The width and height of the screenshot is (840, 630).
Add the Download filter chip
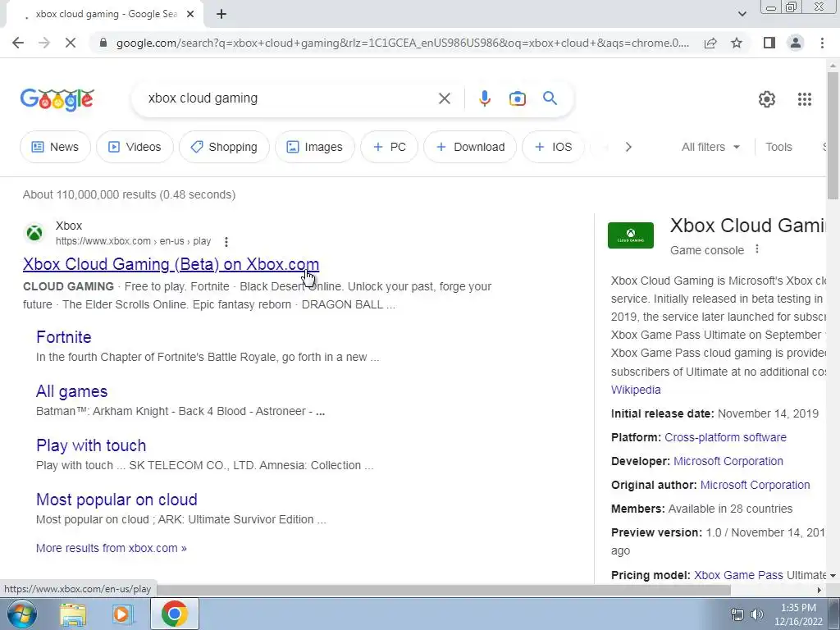470,147
